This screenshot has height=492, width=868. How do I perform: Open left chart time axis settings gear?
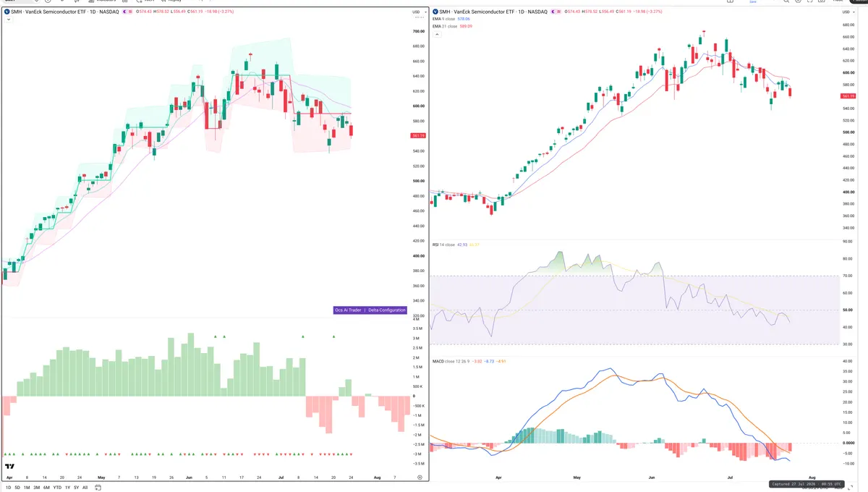pyautogui.click(x=420, y=478)
